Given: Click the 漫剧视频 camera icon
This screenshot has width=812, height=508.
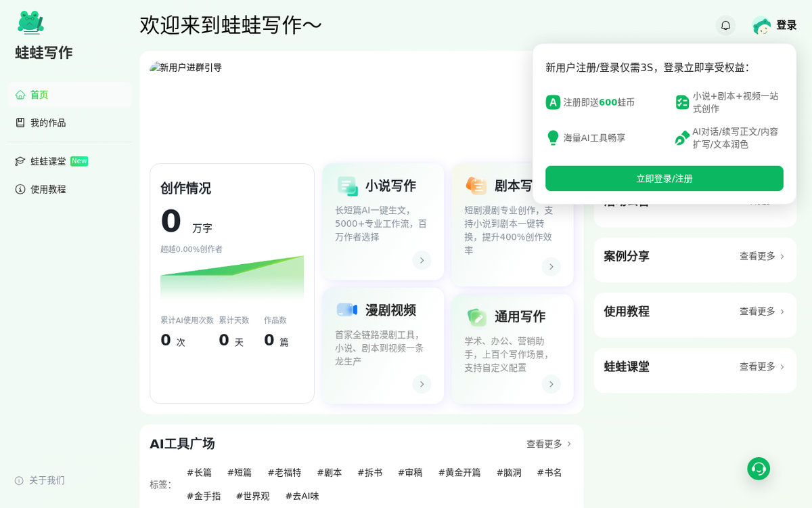Looking at the screenshot, I should [x=346, y=309].
